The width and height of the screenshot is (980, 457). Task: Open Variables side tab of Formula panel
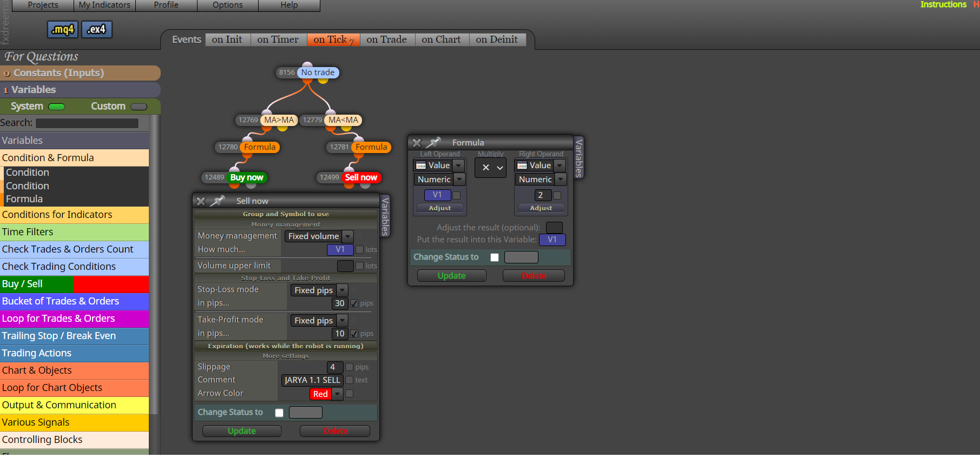[x=578, y=157]
